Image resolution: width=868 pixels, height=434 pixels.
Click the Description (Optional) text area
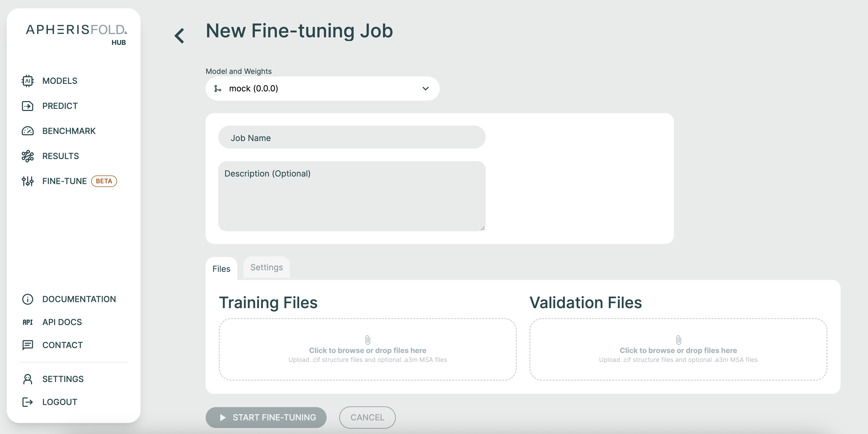[351, 196]
